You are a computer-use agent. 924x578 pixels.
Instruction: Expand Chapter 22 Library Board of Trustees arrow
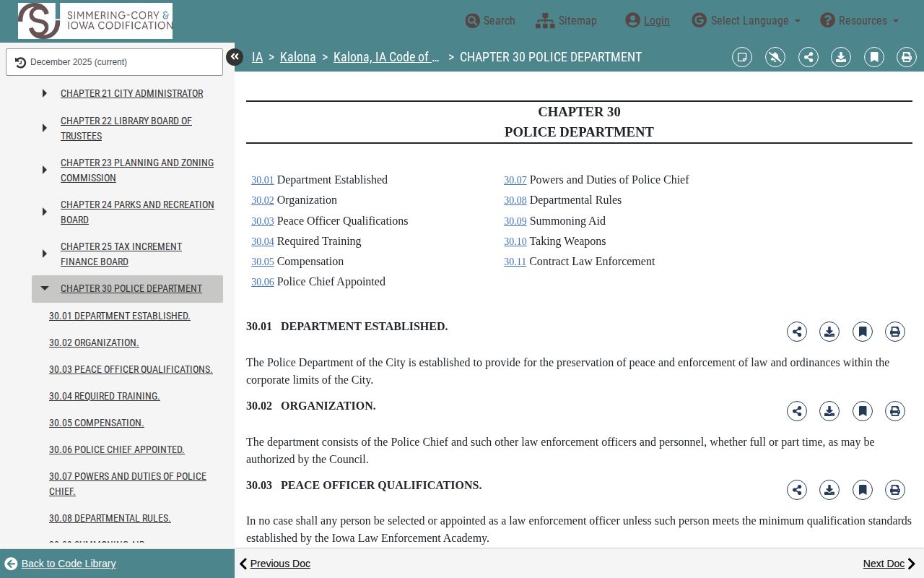(x=45, y=128)
